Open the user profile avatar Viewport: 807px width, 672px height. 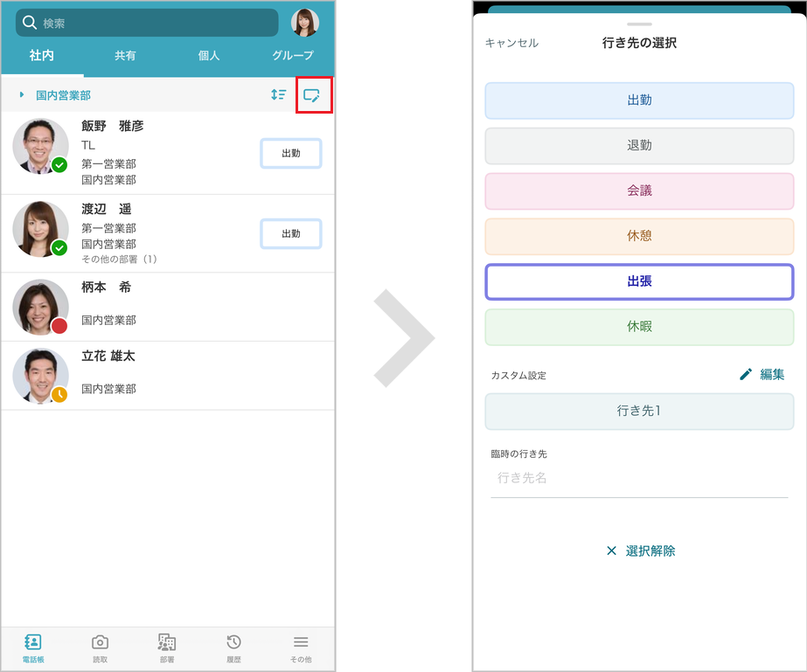[x=304, y=23]
